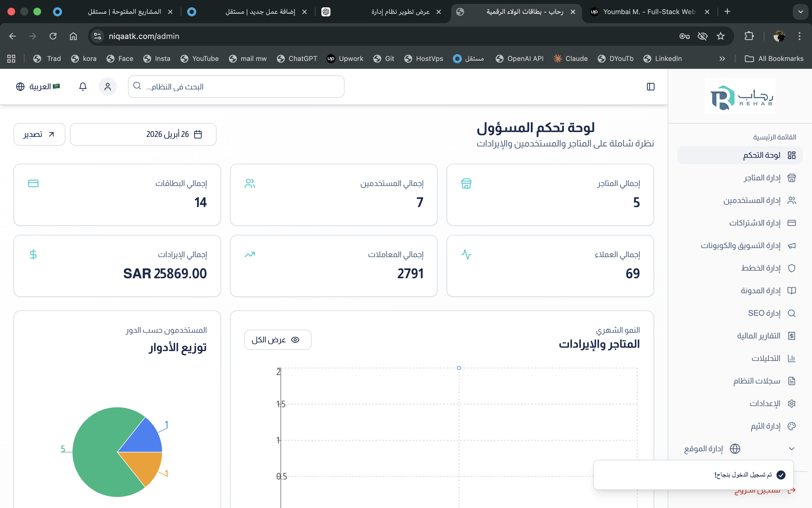Click the eye-slash tracking protection icon
Viewport: 812px width, 508px height.
click(702, 36)
